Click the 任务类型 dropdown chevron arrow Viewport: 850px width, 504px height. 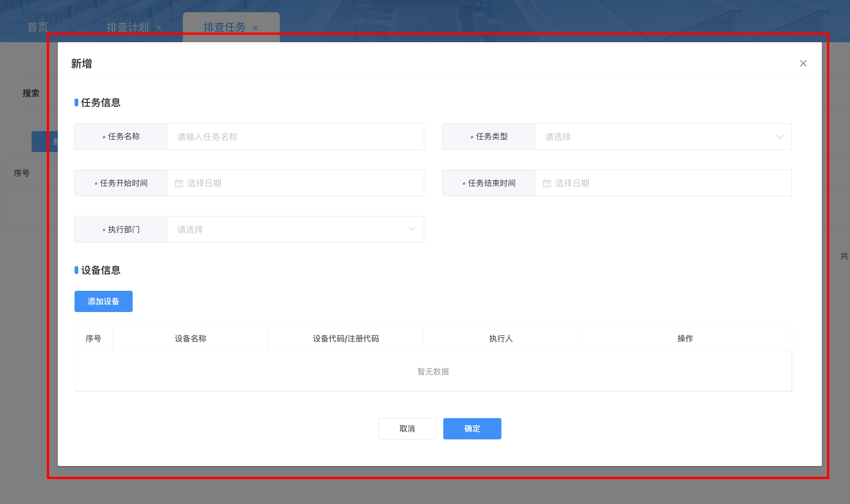pos(780,137)
